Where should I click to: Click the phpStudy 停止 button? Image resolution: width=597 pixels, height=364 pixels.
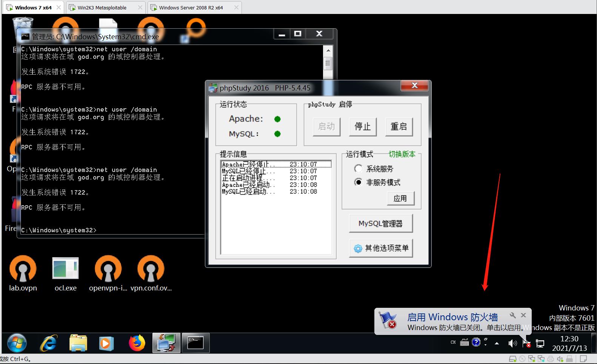363,126
